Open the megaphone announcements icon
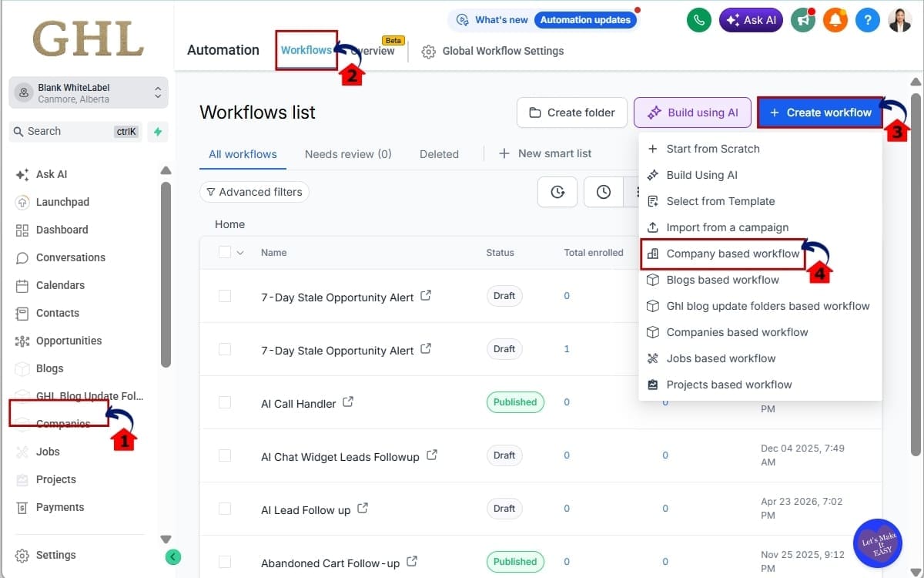This screenshot has height=578, width=924. pos(803,20)
